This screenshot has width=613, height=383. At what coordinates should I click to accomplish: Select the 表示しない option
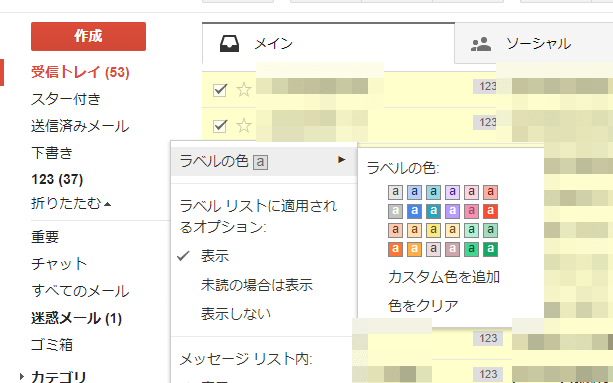[236, 314]
